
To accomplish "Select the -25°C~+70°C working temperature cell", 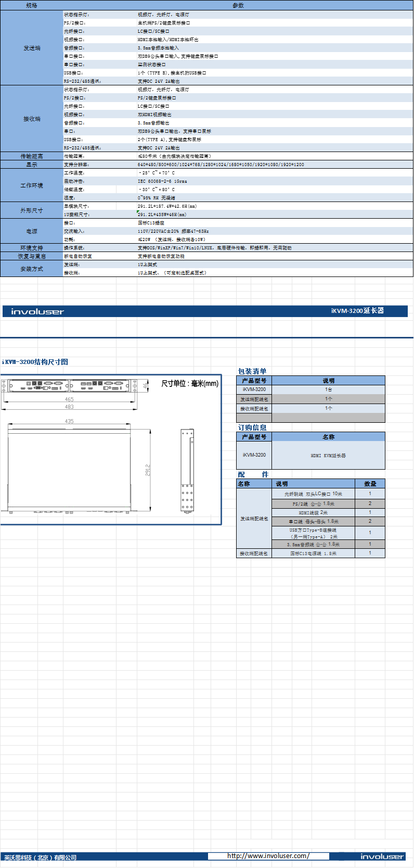I will coord(275,173).
